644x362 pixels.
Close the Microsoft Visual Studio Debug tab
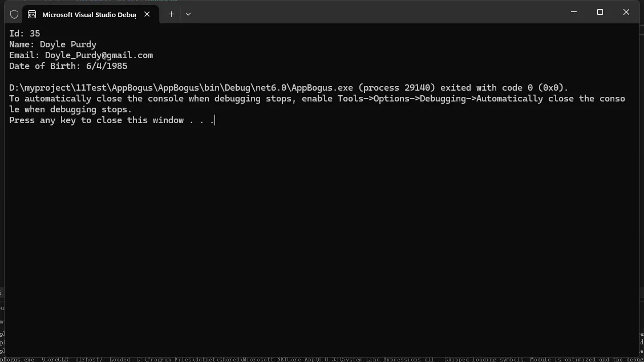tap(147, 14)
